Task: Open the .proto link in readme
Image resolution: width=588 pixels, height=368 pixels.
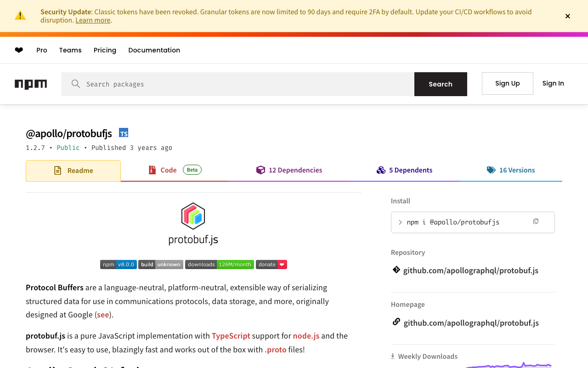Action: pos(276,350)
